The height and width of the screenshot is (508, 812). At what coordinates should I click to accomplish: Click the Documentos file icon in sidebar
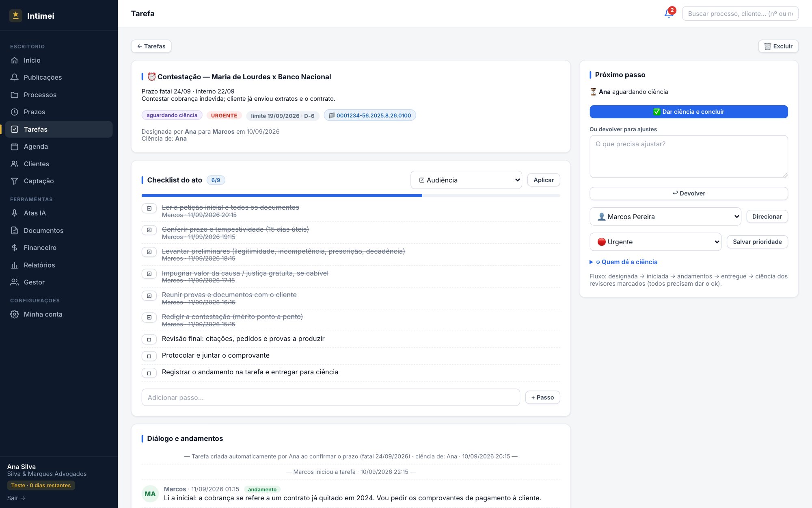point(15,230)
